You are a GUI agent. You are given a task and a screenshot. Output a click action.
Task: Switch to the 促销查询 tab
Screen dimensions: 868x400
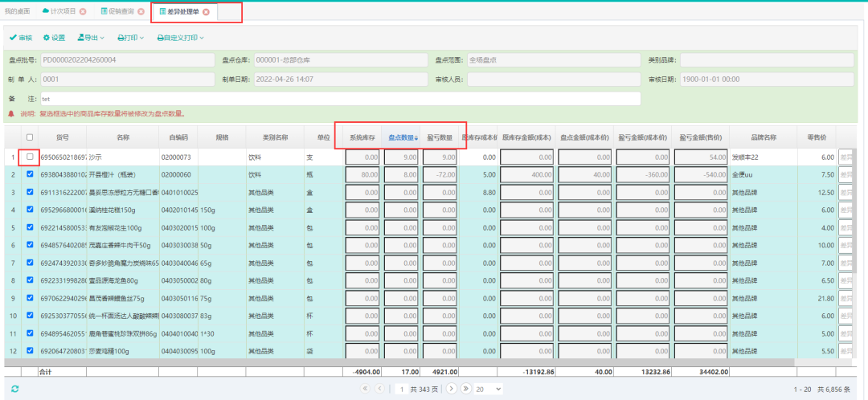tap(118, 12)
